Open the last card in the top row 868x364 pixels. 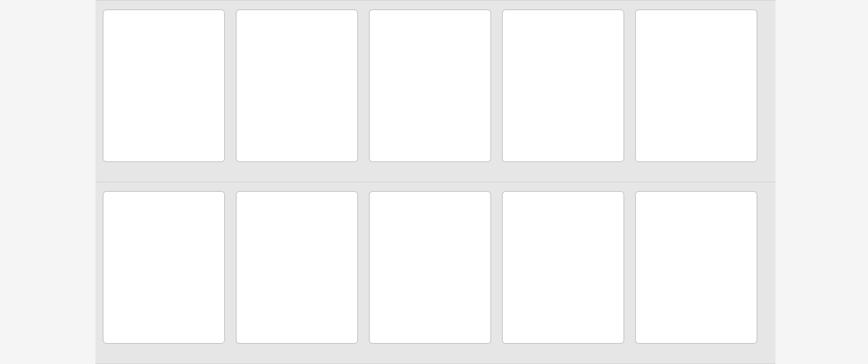pos(696,85)
